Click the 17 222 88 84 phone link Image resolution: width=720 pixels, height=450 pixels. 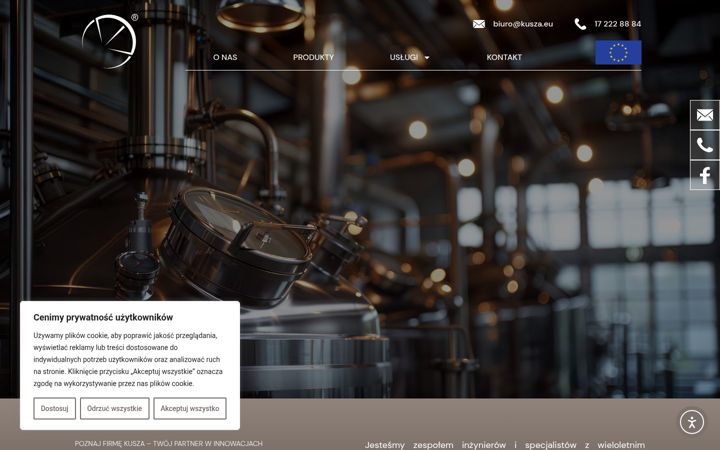tap(618, 24)
